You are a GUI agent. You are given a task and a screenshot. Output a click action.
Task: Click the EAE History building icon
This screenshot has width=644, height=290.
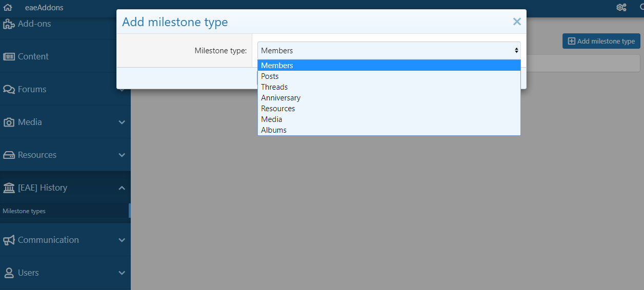9,188
